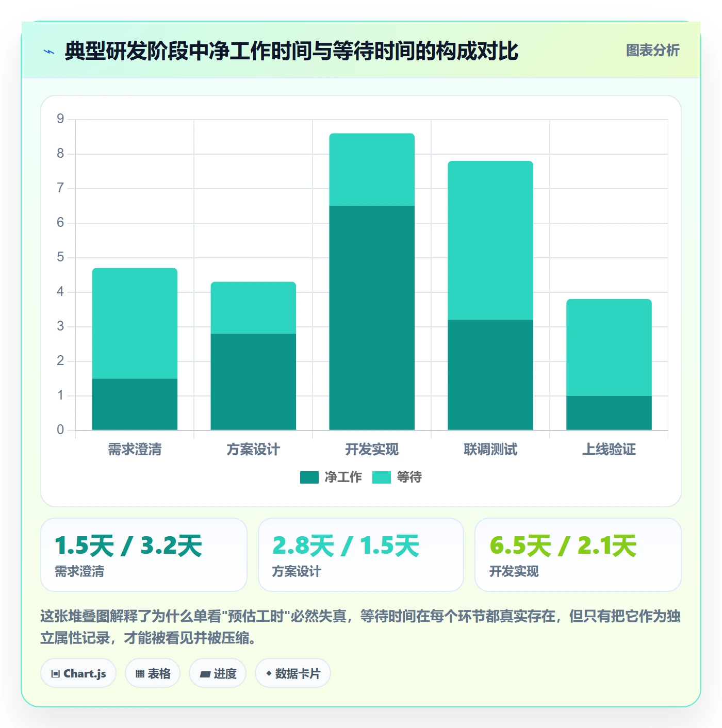Click the 净工作 legend label text
Image resolution: width=722 pixels, height=728 pixels.
(343, 477)
